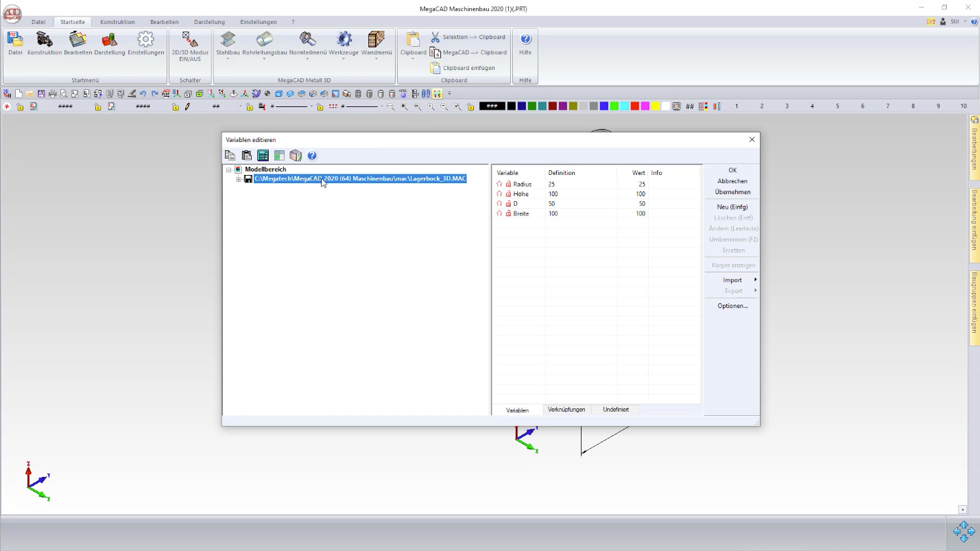Click the Rohrleitungsbau icon
Viewport: 980px width, 551px height.
tap(264, 40)
